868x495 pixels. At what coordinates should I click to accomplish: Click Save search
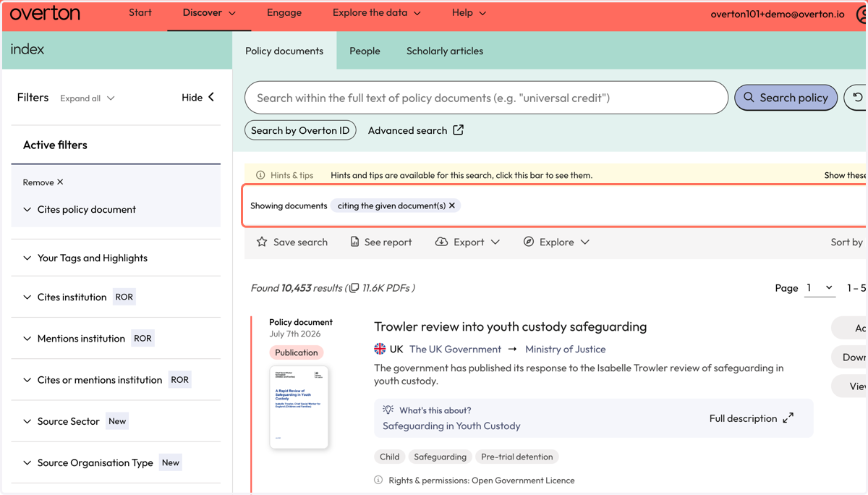(x=292, y=242)
